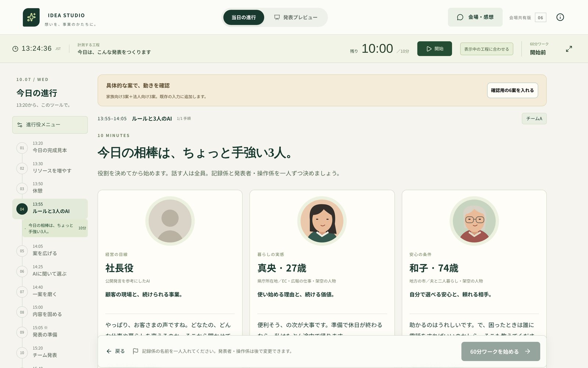Click the 和子・74歳 card title

coord(434,268)
